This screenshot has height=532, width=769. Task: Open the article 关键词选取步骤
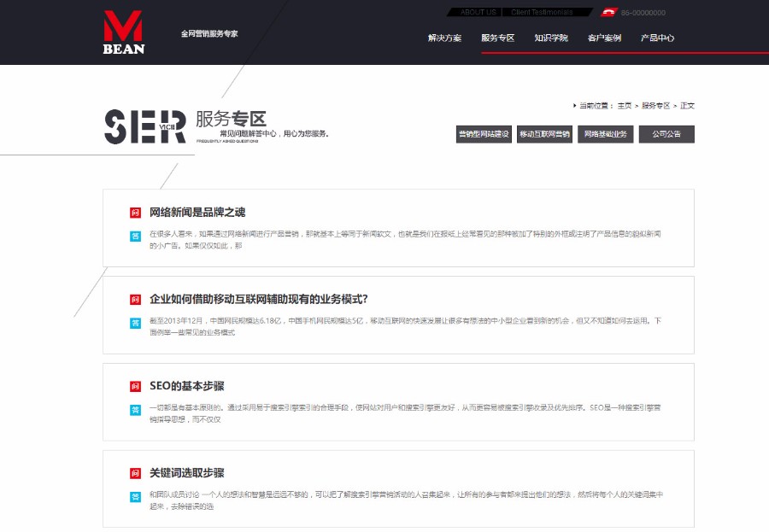(x=187, y=473)
